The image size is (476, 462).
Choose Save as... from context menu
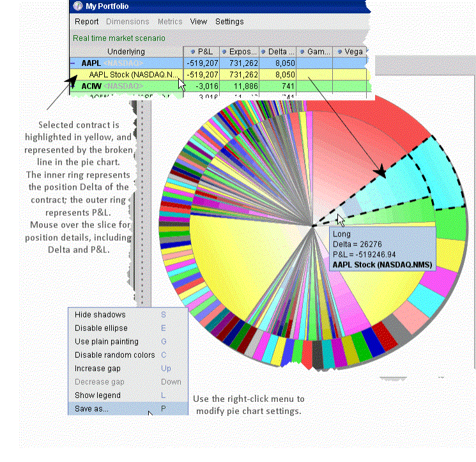tap(91, 409)
